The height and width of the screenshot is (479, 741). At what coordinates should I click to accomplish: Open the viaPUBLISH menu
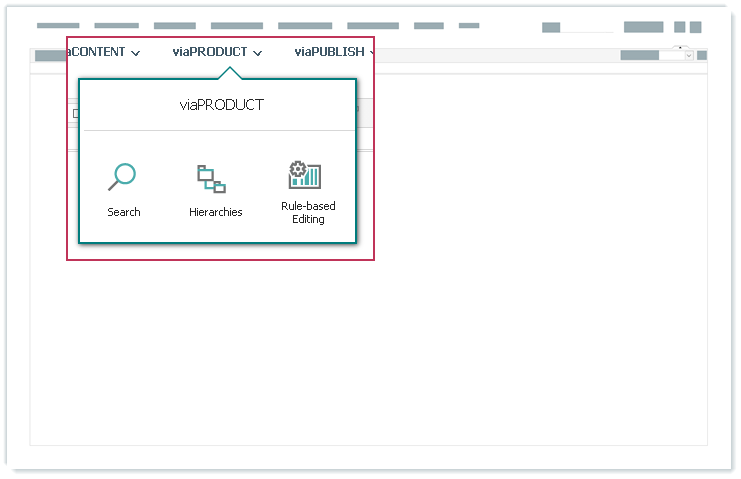click(x=329, y=52)
